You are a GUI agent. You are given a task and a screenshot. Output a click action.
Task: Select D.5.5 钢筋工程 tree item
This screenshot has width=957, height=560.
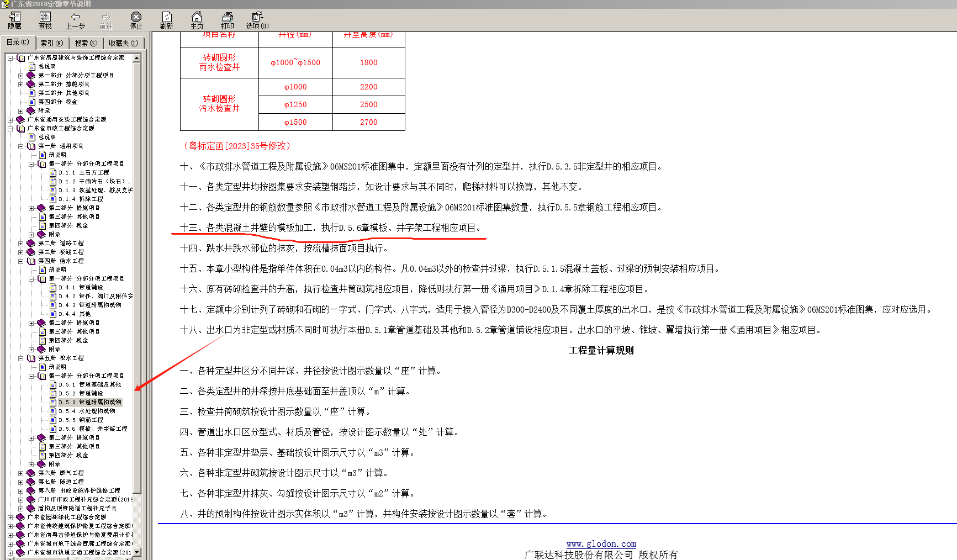(81, 420)
